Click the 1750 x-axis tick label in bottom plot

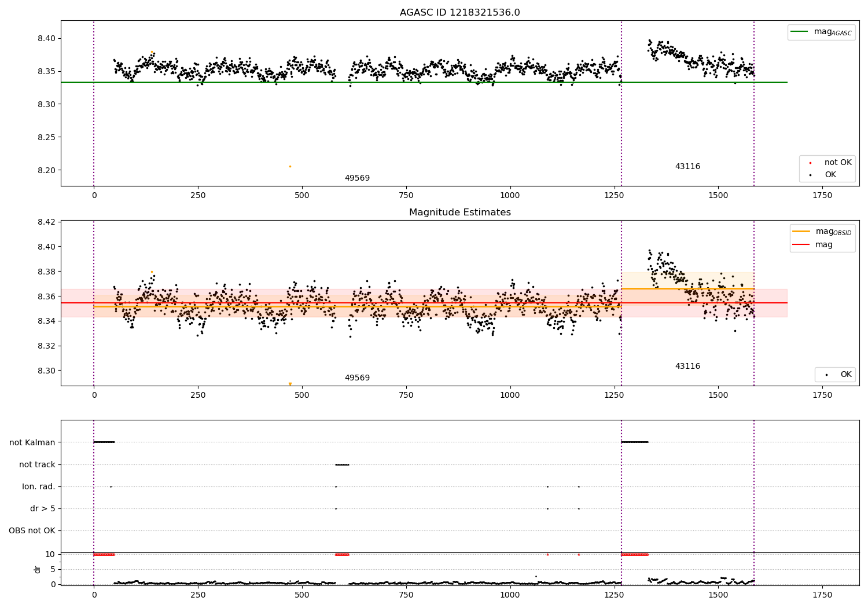pos(822,595)
